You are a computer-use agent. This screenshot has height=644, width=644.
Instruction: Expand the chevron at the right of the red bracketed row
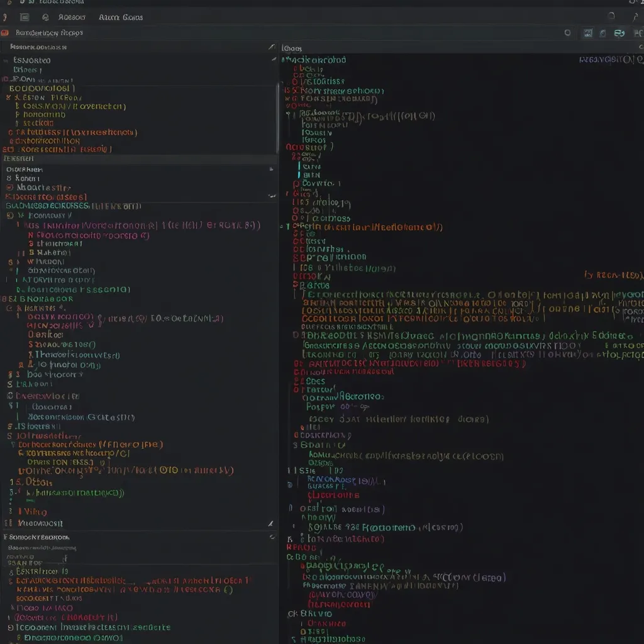pyautogui.click(x=271, y=196)
